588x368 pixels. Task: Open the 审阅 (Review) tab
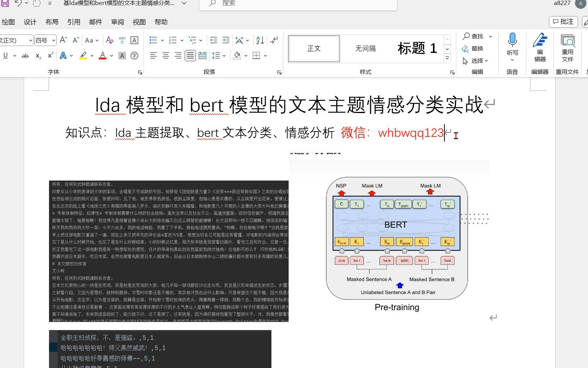[118, 22]
